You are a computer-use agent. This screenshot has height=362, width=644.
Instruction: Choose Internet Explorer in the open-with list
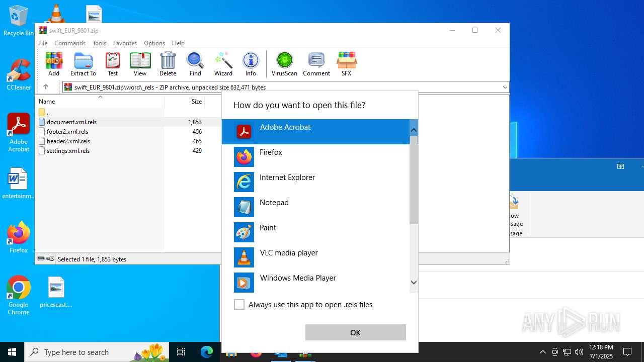click(316, 182)
